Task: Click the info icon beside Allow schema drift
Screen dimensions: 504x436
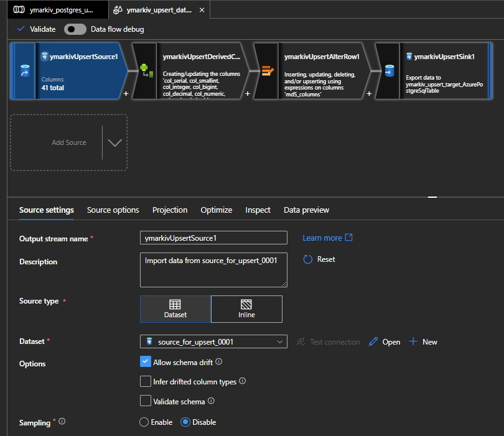Action: click(219, 361)
